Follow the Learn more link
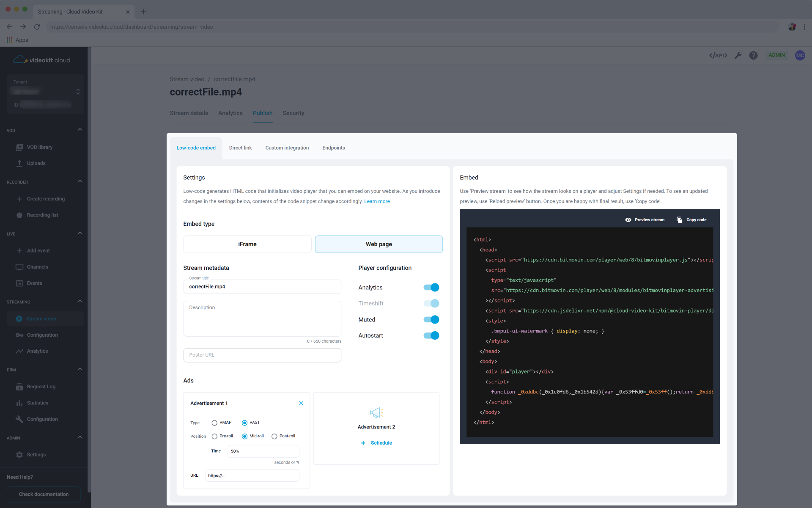 pyautogui.click(x=377, y=201)
